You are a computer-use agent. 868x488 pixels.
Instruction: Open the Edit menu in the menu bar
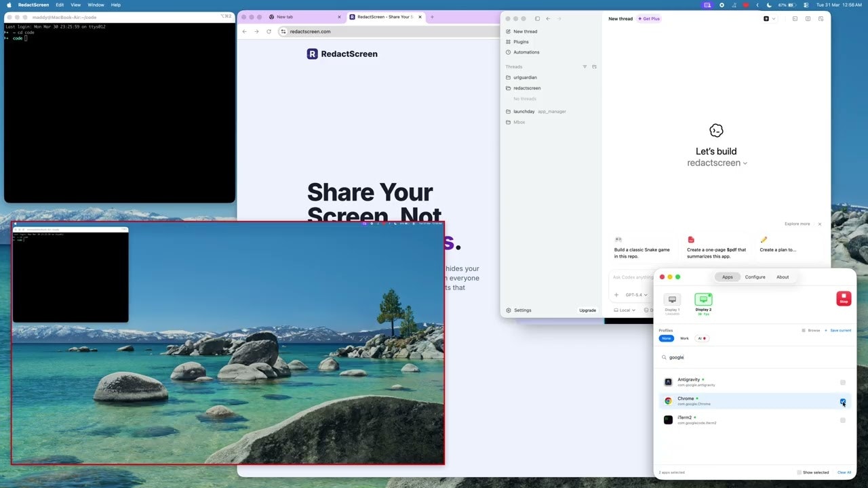tap(60, 5)
